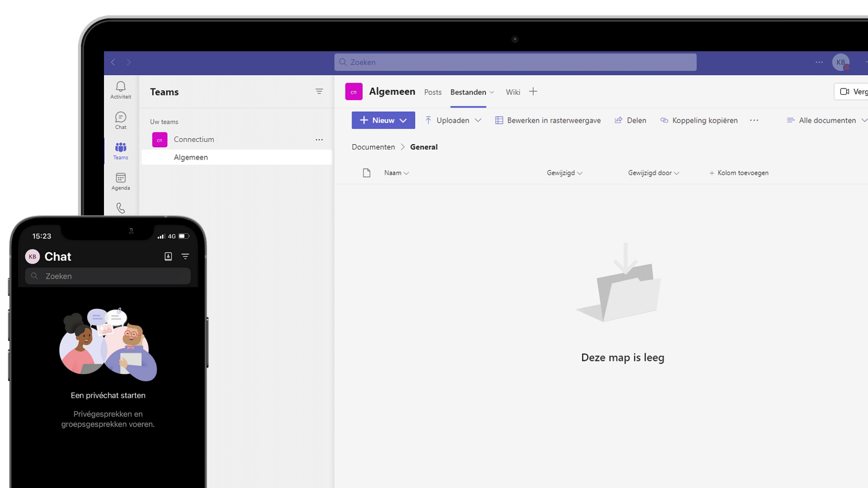The image size is (868, 488).
Task: Open the Gewijzigd column menu
Action: [x=564, y=173]
